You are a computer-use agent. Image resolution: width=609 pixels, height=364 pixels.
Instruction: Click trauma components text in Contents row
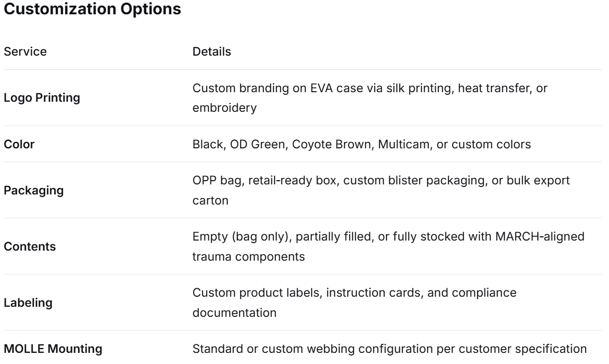click(x=249, y=257)
